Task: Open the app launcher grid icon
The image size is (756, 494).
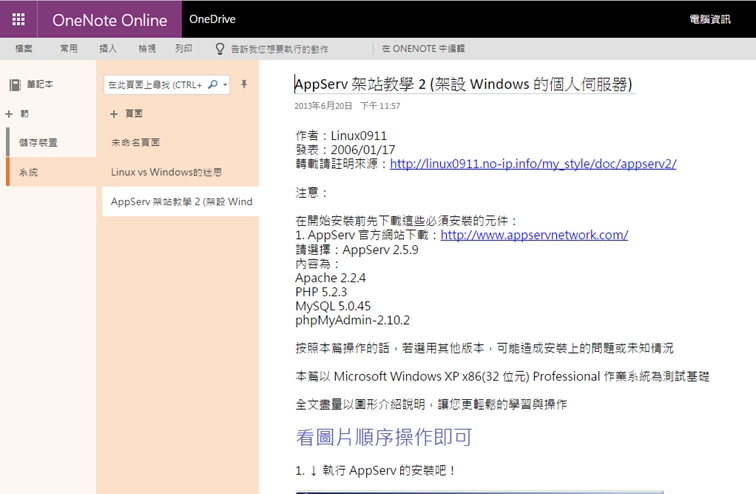Action: click(x=18, y=19)
